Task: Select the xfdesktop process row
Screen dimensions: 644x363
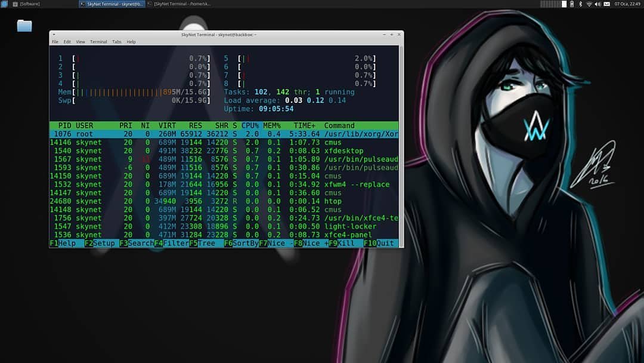Action: point(179,150)
